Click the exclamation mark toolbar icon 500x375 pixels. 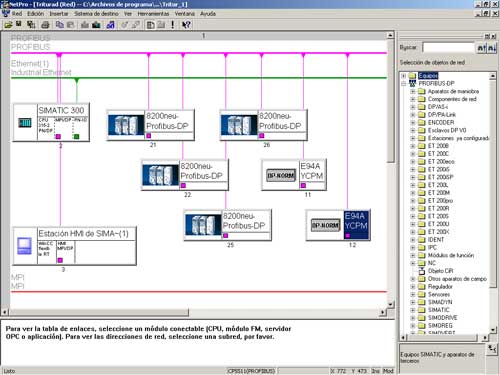pyautogui.click(x=172, y=25)
